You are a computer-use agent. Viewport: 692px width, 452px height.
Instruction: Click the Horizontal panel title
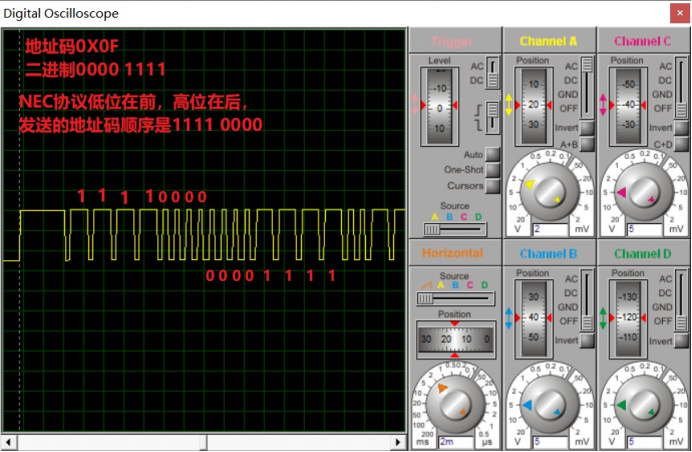(x=452, y=253)
